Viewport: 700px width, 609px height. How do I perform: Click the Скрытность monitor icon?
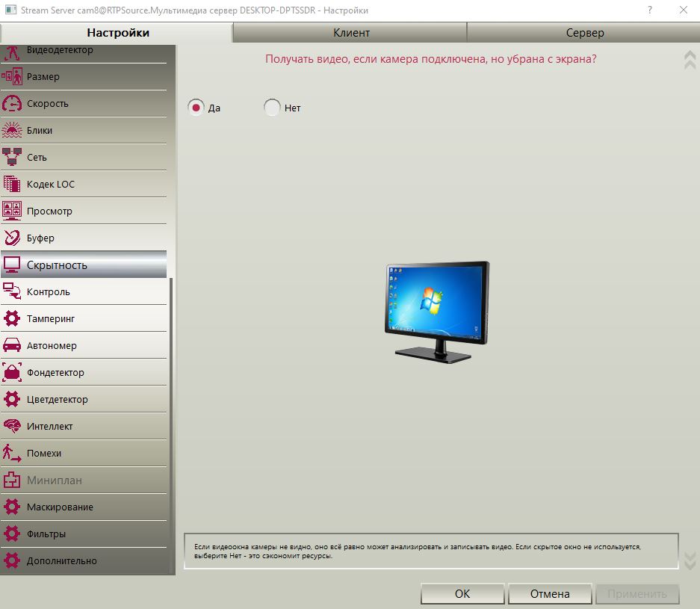[x=12, y=265]
